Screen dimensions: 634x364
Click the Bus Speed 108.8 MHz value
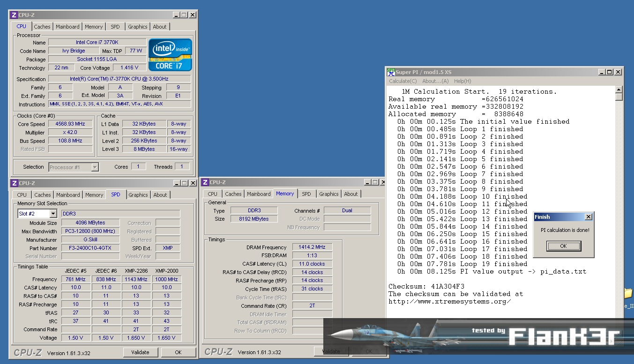click(x=70, y=141)
